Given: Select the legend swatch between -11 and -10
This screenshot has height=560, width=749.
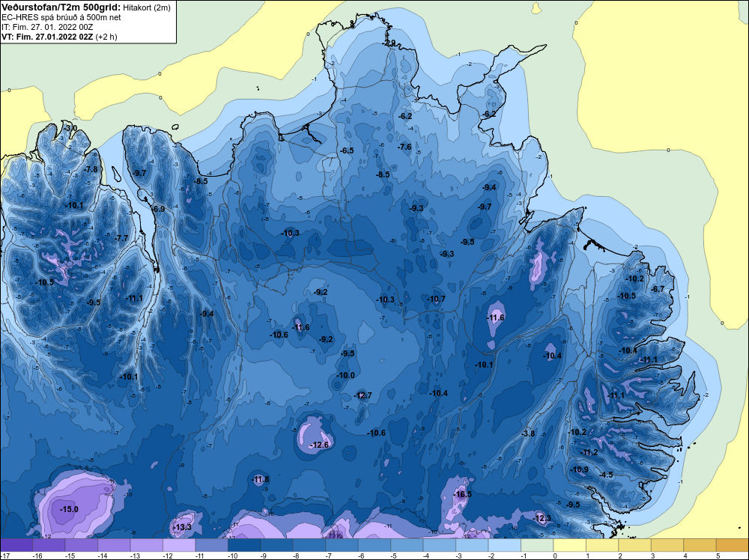Looking at the screenshot, I should pos(212,545).
